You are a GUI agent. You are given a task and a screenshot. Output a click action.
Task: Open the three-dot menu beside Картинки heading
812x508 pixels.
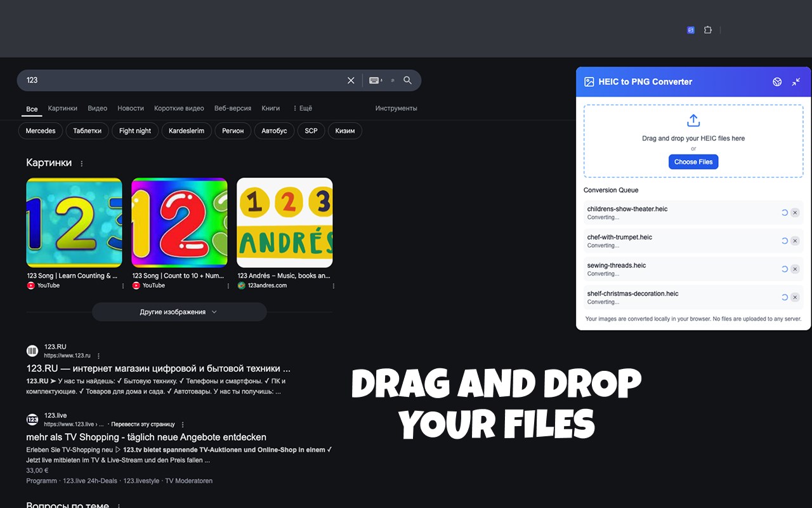pos(81,163)
